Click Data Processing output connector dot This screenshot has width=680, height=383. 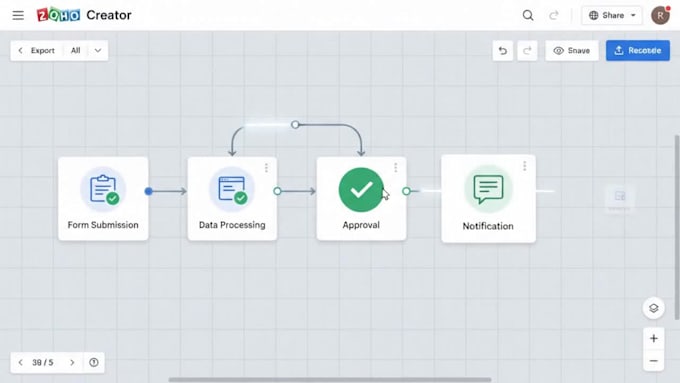point(278,191)
